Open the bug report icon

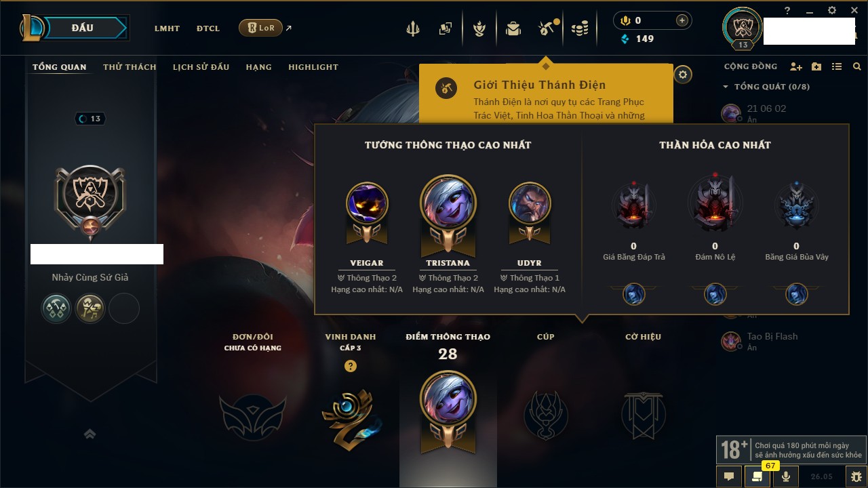pos(856,476)
